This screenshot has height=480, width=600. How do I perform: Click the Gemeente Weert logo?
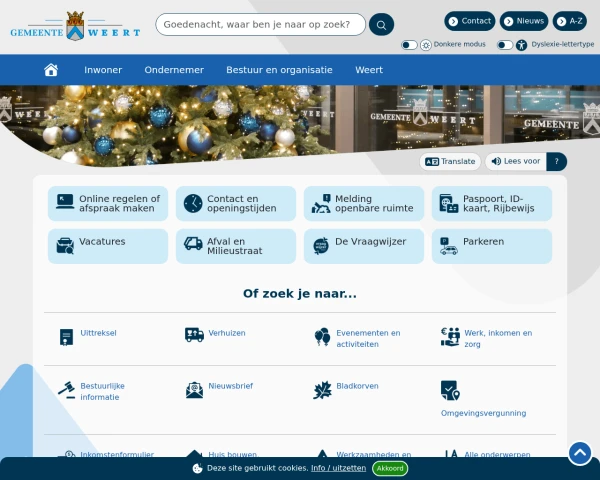point(75,26)
